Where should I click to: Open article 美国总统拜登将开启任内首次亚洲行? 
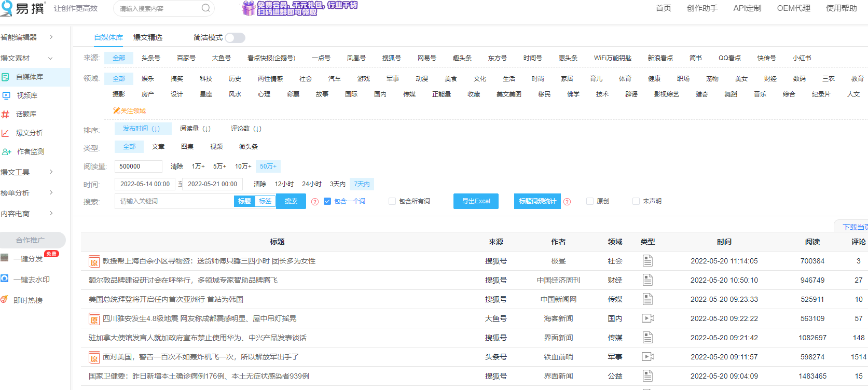tap(166, 299)
